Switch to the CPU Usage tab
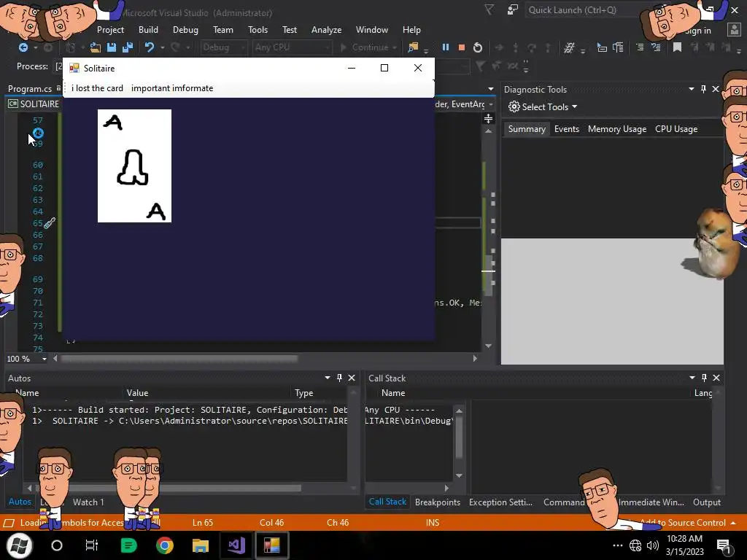The image size is (747, 560). tap(676, 128)
